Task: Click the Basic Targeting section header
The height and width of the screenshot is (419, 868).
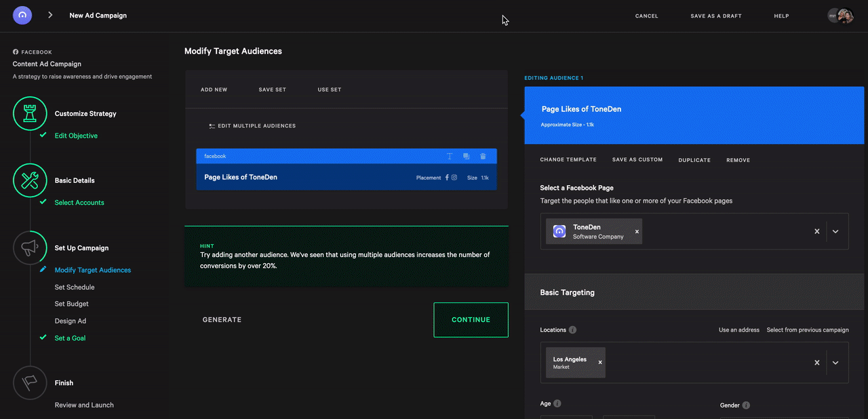Action: tap(696, 292)
